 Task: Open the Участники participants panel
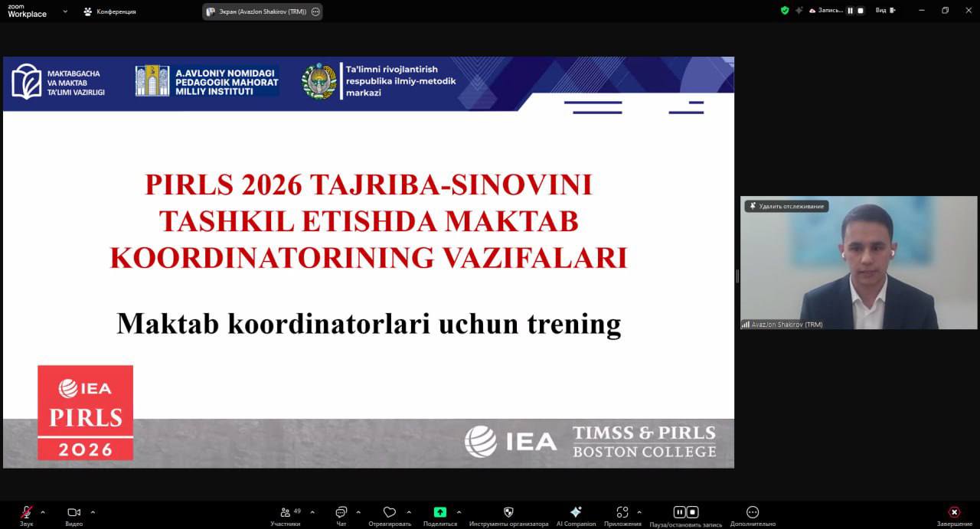[285, 512]
